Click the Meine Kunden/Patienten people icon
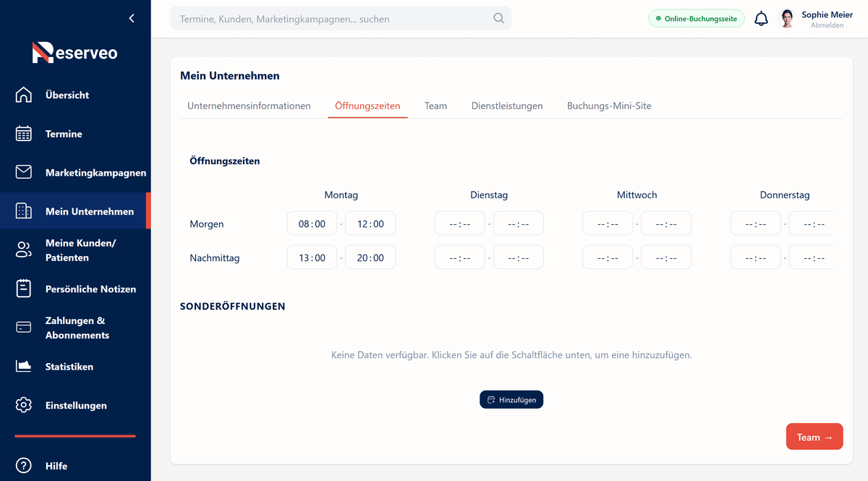Screen dimensions: 868x481 pos(24,250)
